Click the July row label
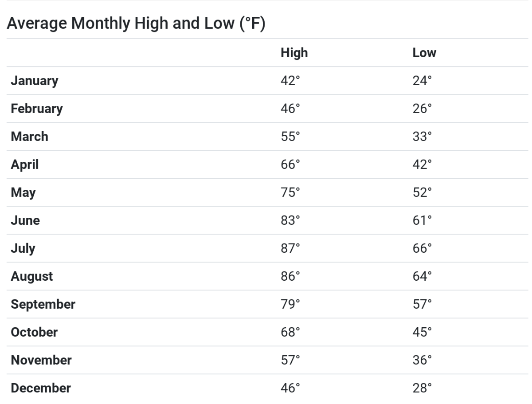Image resolution: width=532 pixels, height=404 pixels. point(23,249)
